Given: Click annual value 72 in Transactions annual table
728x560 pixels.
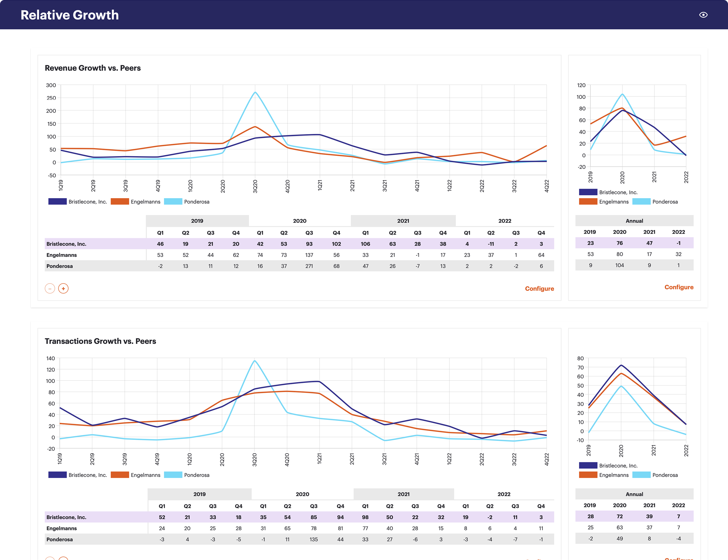Looking at the screenshot, I should tap(620, 516).
